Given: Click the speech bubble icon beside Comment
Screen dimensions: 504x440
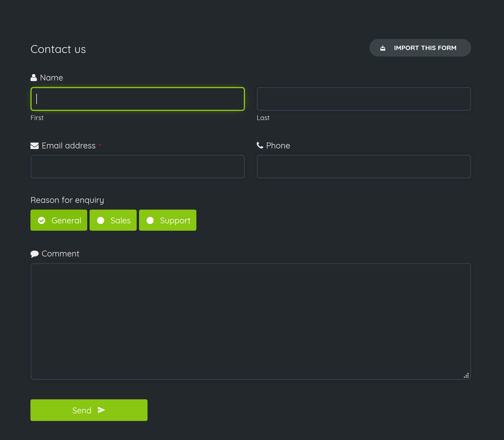Looking at the screenshot, I should click(x=35, y=254).
